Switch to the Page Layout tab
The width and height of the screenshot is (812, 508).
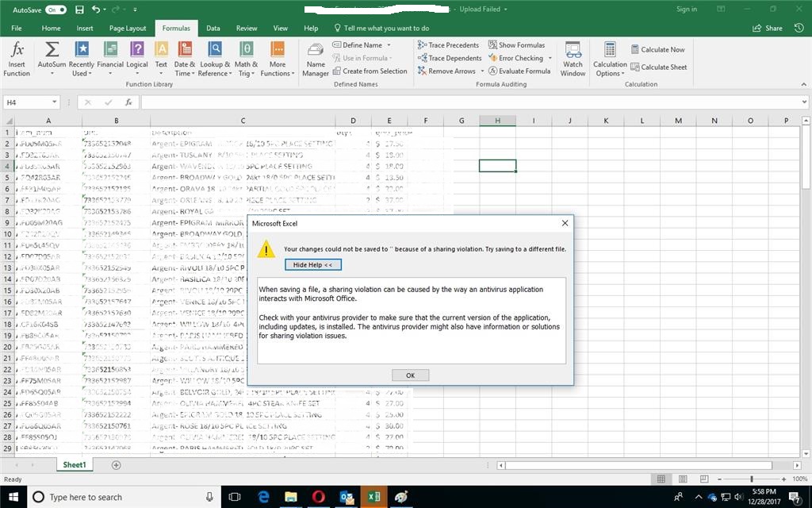pos(128,28)
